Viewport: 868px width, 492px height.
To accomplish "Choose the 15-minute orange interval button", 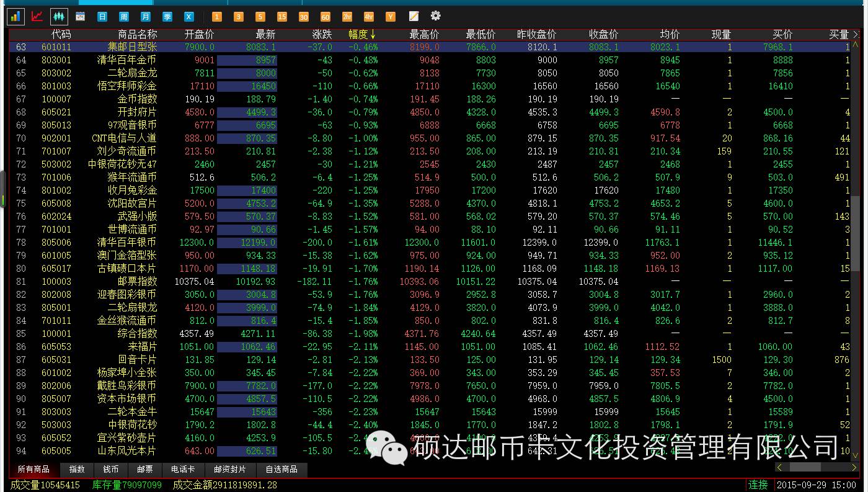I will [282, 17].
